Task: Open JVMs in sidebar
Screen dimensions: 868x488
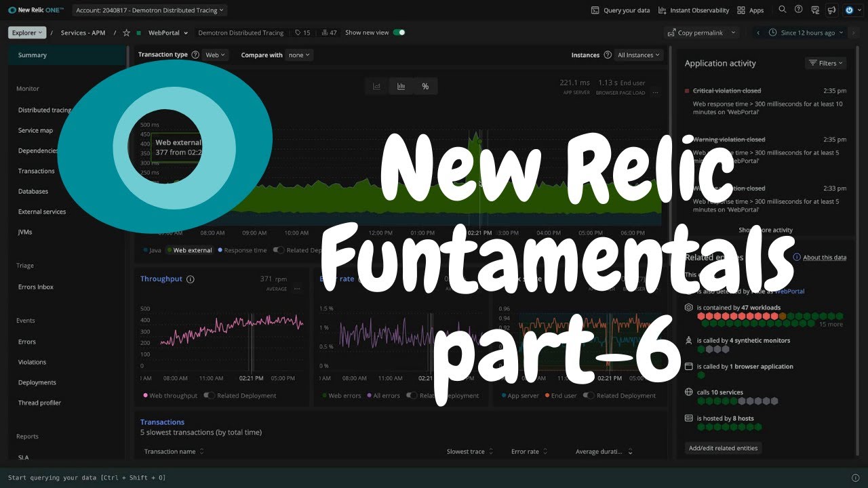Action: point(25,232)
